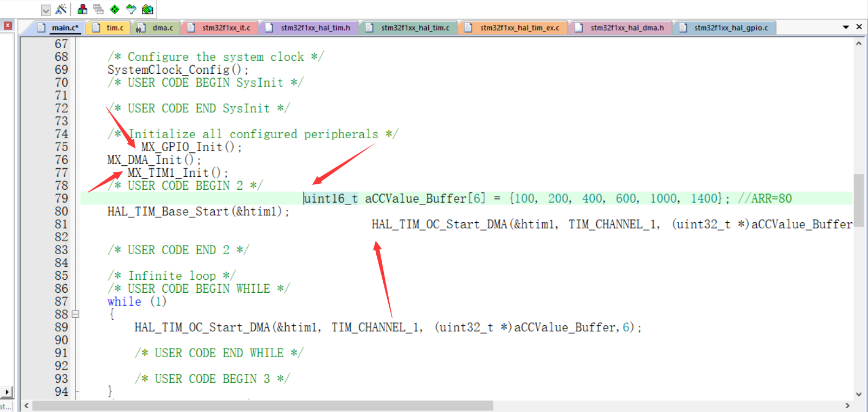Switch to the tim.c tab
Image resolution: width=868 pixels, height=412 pixels.
pos(108,28)
